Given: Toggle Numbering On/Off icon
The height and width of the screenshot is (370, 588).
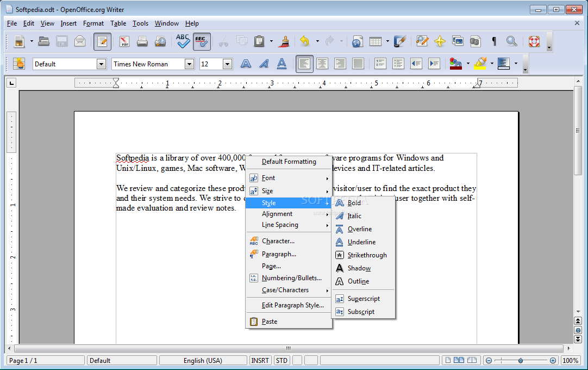Looking at the screenshot, I should coord(380,64).
